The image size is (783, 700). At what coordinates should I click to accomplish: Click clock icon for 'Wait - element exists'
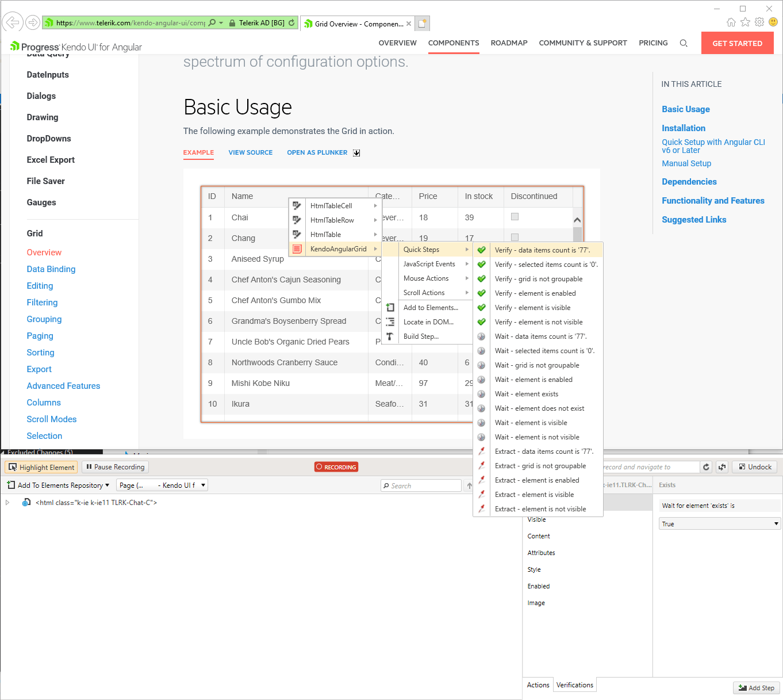pos(482,394)
